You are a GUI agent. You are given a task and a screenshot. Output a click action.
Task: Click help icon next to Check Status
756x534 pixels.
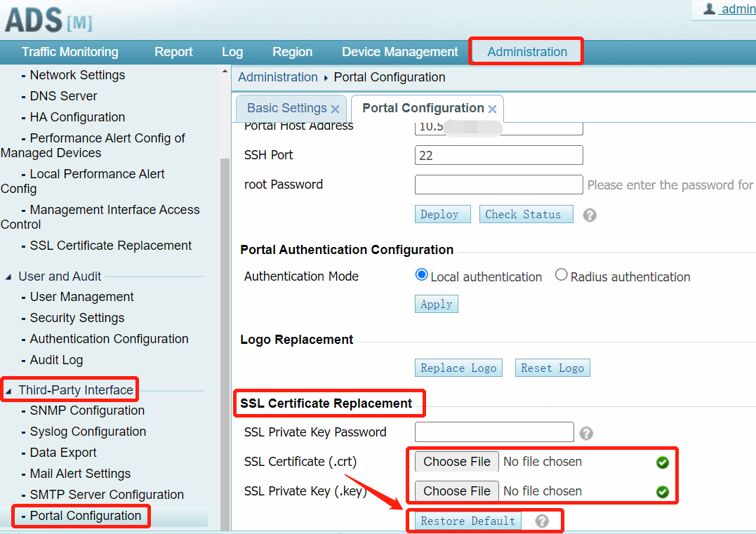point(590,215)
